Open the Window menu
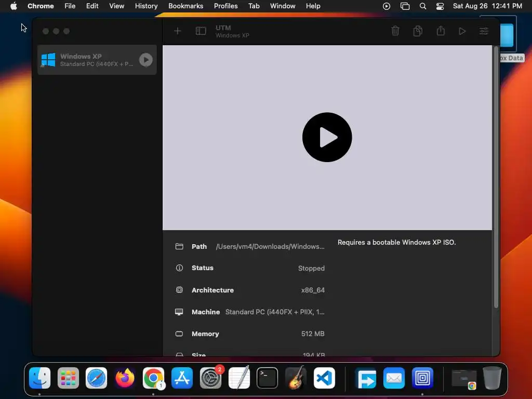This screenshot has height=399, width=532. [x=283, y=6]
